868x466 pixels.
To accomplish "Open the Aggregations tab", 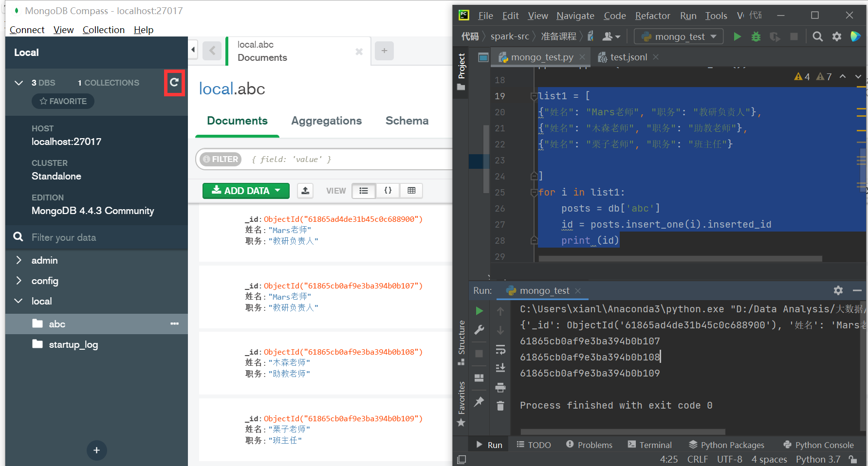I will (327, 121).
